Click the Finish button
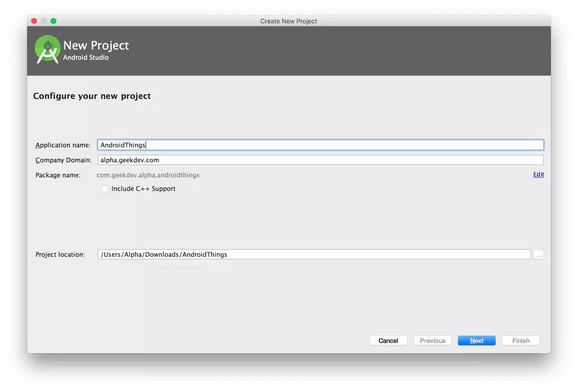 [x=520, y=341]
